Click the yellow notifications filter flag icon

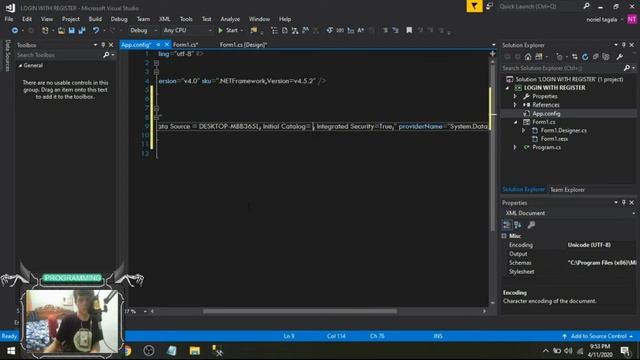click(474, 6)
